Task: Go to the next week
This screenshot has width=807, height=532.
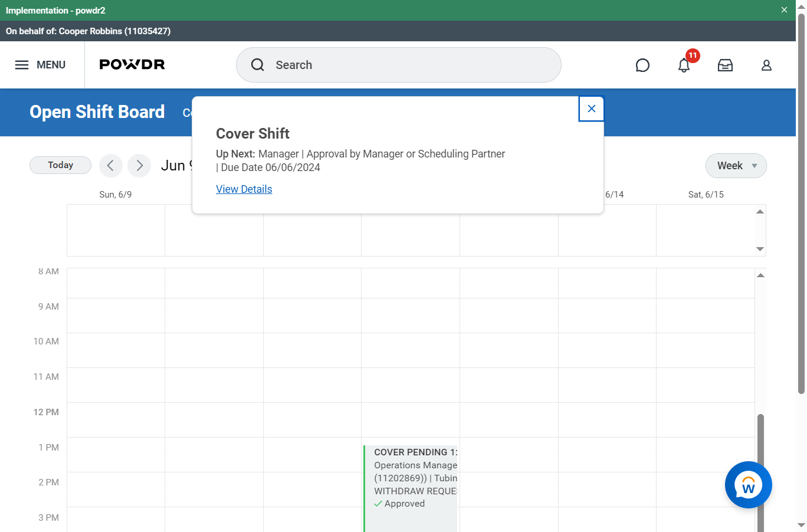Action: point(139,166)
